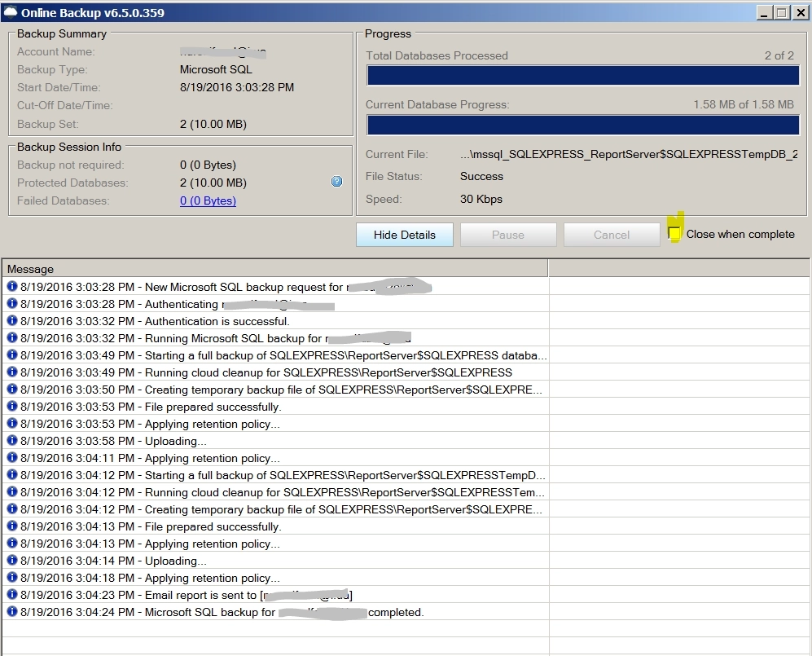The width and height of the screenshot is (812, 656).
Task: Click the Online Backup cloud title icon
Action: coord(11,12)
